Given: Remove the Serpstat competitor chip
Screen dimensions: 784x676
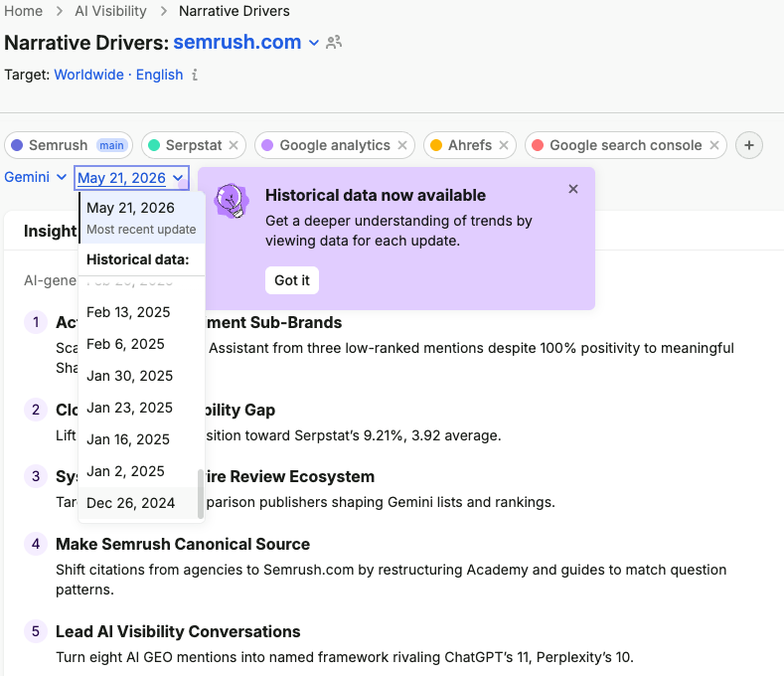Looking at the screenshot, I should coord(234,145).
